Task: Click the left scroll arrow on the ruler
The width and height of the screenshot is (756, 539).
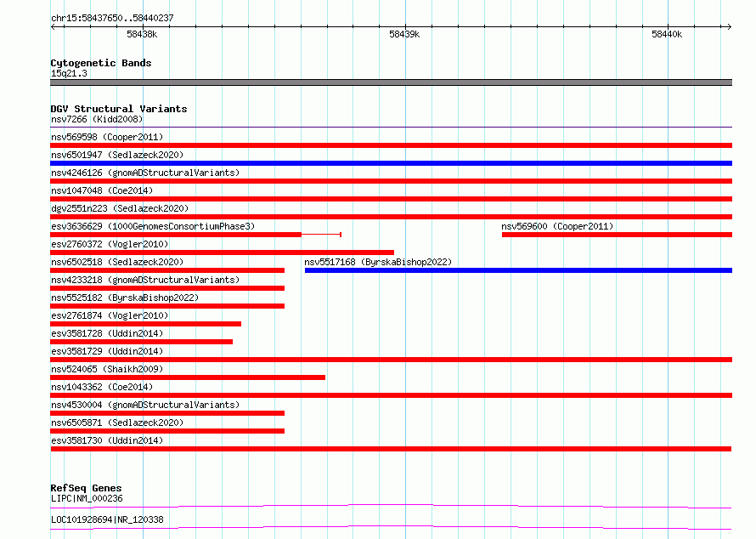Action: point(53,27)
